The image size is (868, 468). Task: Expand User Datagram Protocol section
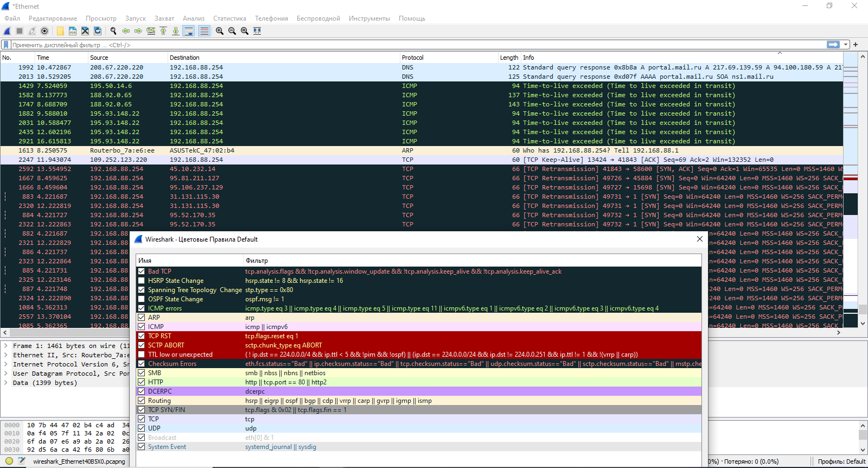6,374
